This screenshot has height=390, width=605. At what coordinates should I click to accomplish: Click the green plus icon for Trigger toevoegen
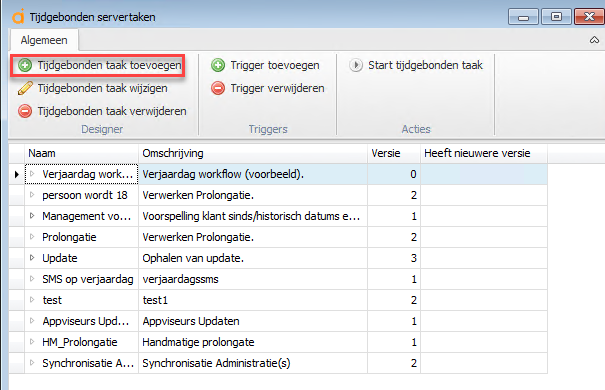click(218, 65)
